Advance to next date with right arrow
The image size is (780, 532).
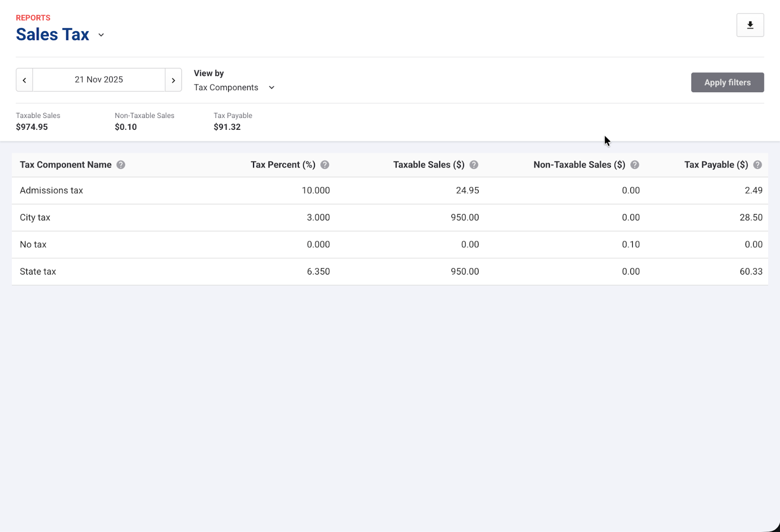tap(173, 80)
